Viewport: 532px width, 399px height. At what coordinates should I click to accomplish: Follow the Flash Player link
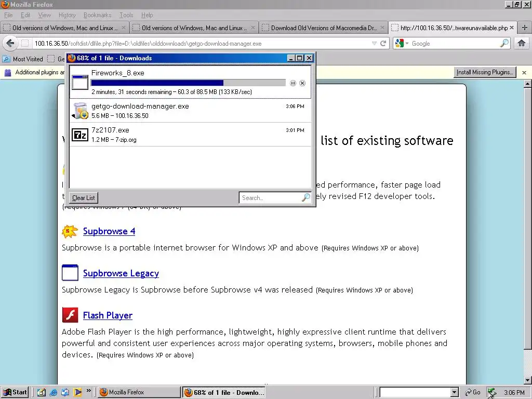coord(108,315)
